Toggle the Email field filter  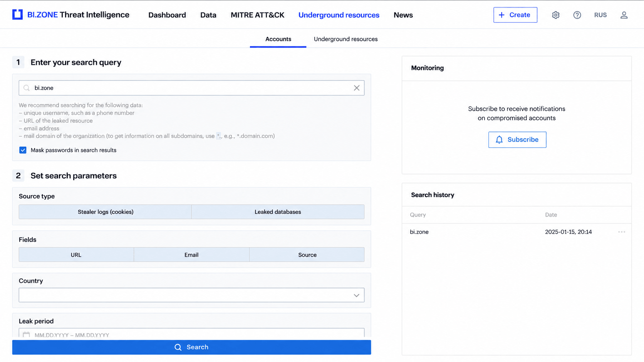click(x=191, y=255)
